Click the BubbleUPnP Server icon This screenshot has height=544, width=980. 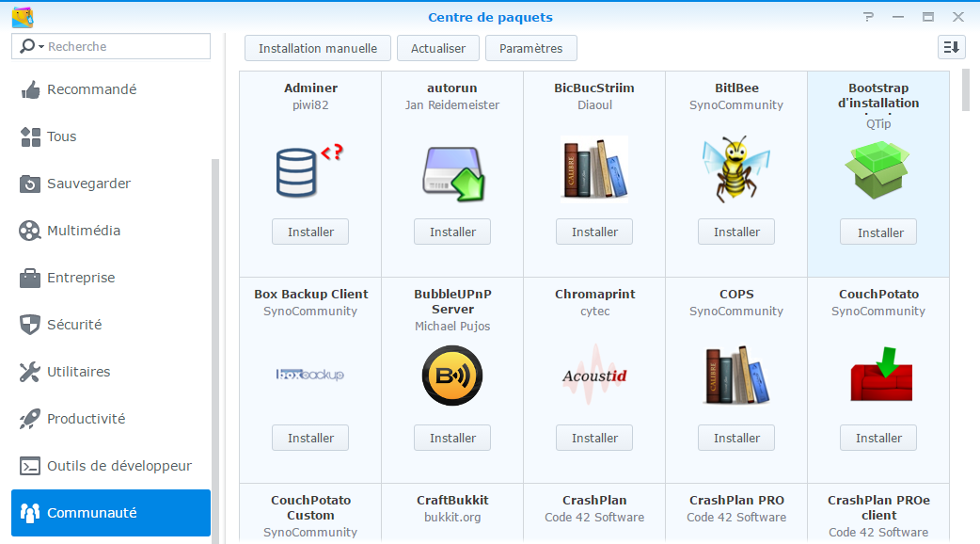(x=452, y=376)
